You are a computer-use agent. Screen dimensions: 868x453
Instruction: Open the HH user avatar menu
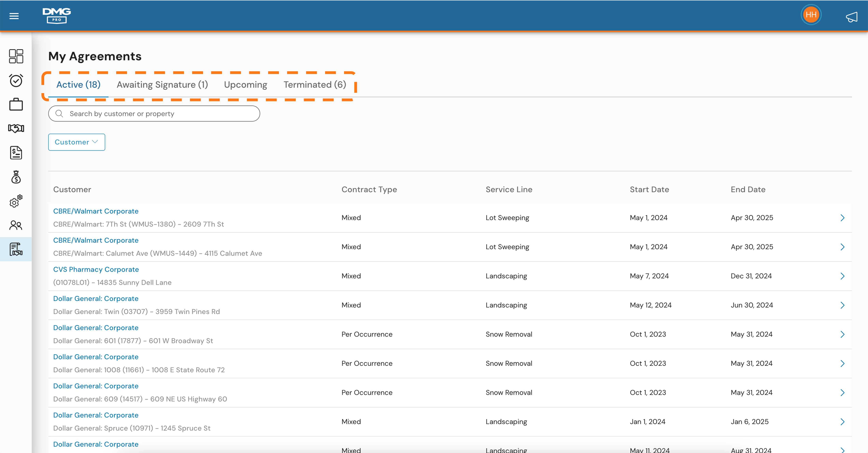click(811, 15)
